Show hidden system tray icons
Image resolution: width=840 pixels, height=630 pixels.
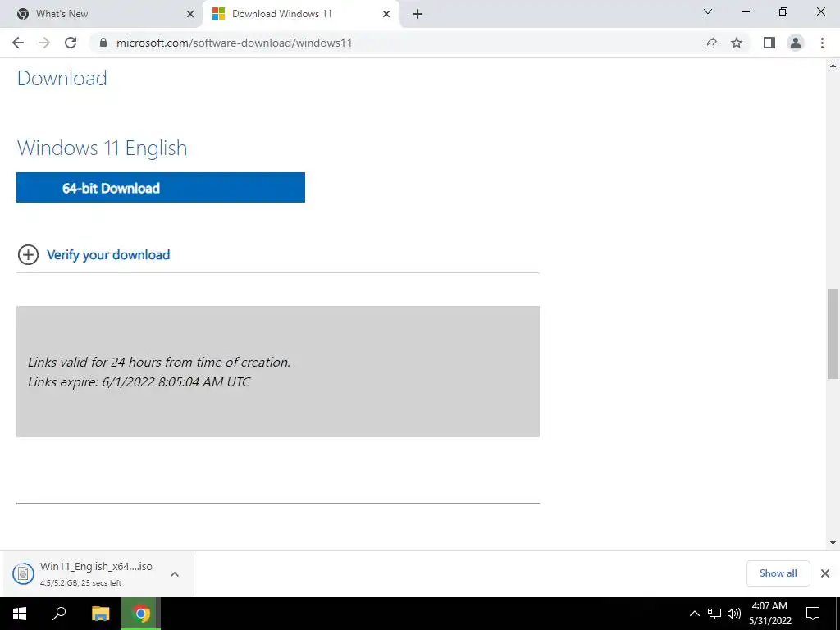[694, 614]
